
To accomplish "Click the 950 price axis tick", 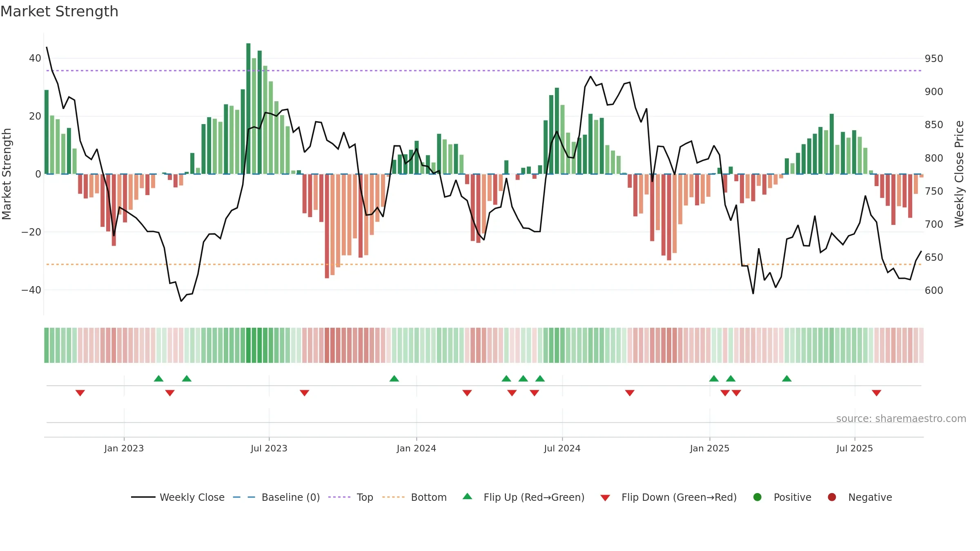I will coord(934,58).
